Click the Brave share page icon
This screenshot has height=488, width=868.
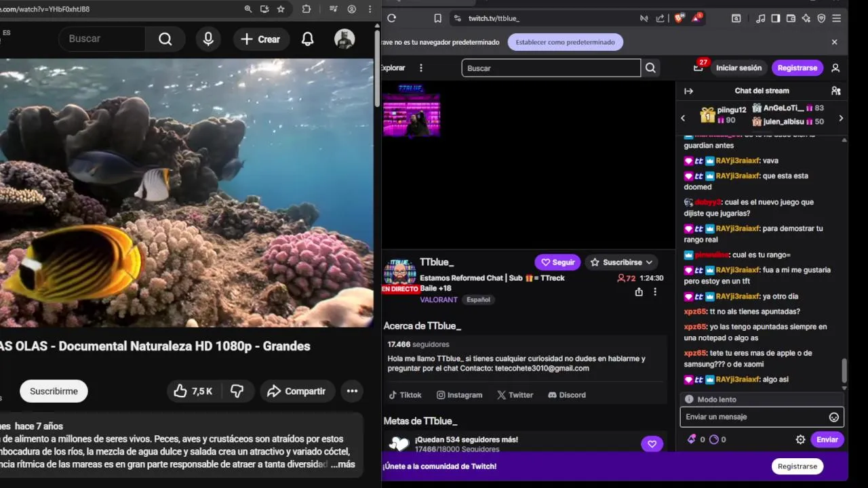click(660, 18)
